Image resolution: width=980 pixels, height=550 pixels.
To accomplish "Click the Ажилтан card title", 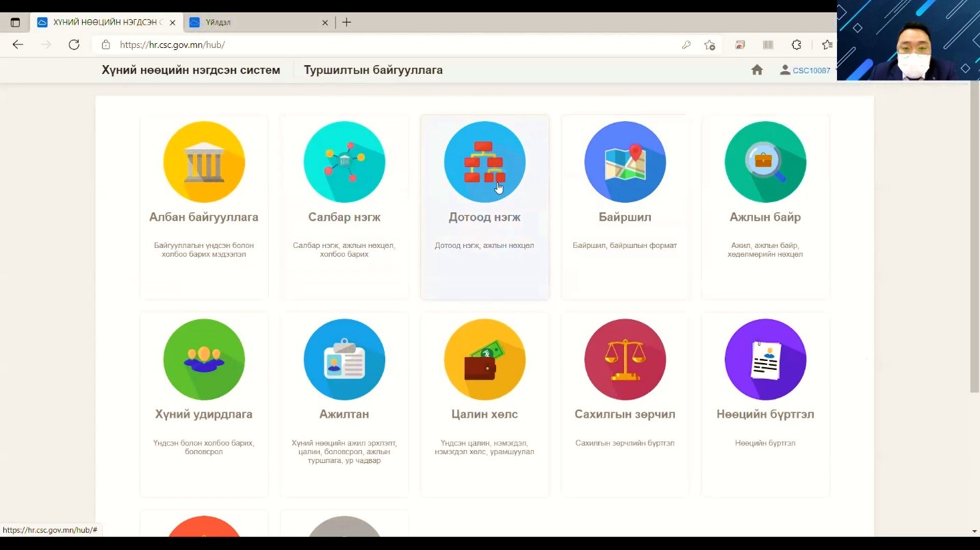I will tap(344, 414).
